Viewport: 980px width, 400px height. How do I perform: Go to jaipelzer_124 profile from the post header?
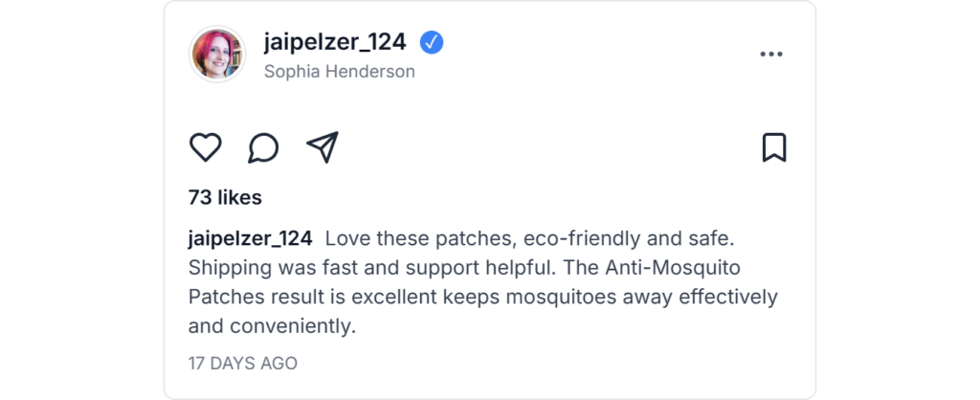coord(335,42)
